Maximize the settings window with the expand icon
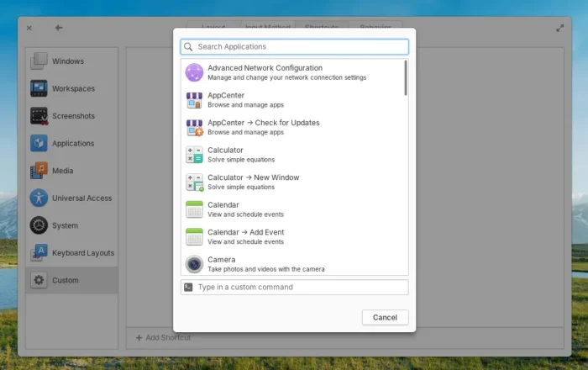This screenshot has width=588, height=370. [559, 28]
